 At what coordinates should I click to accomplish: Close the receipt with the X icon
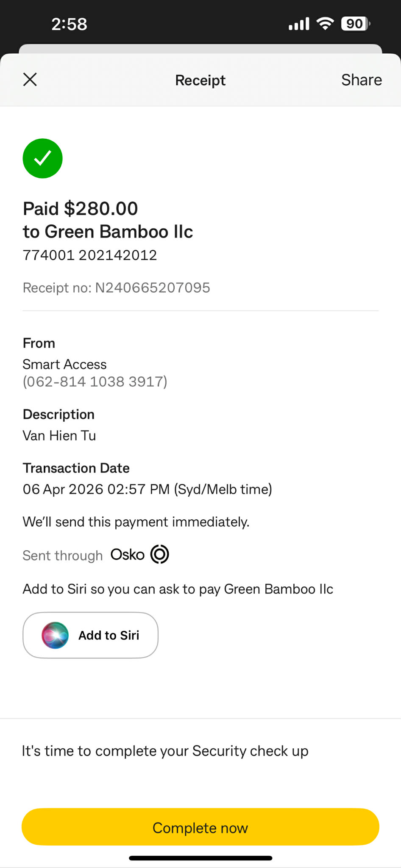tap(30, 79)
